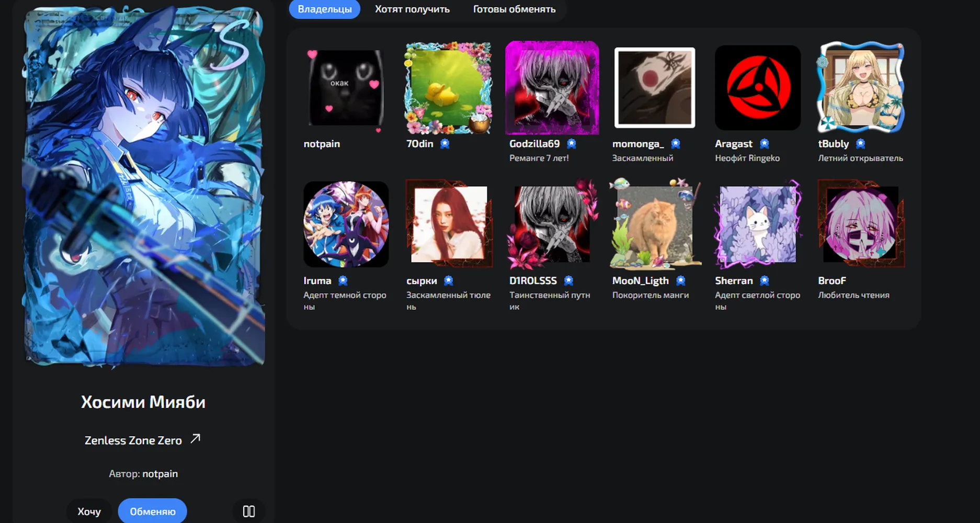Screen dimensions: 980x523
Task: Click the blue badge next to Sherran
Action: tap(765, 280)
